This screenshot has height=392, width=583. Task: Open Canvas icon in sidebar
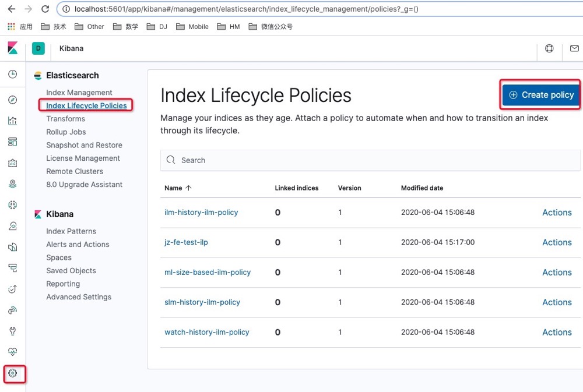13,163
